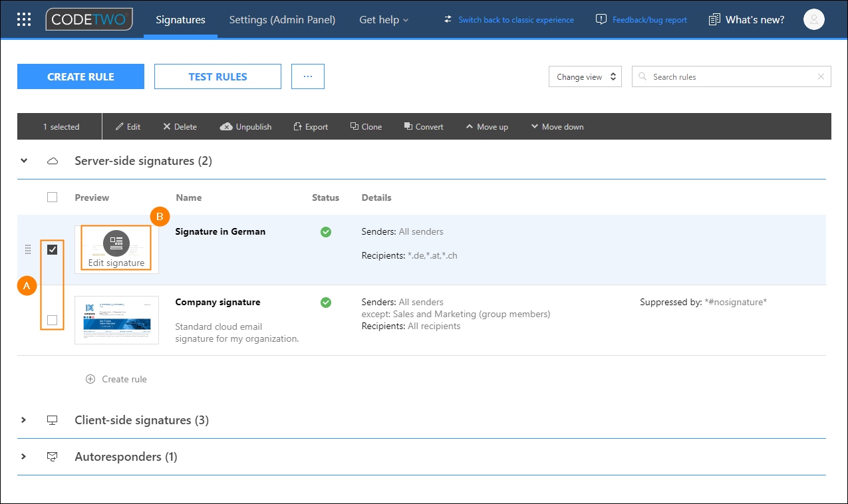This screenshot has height=504, width=848.
Task: Uncheck the Signature in German checkbox
Action: [x=52, y=249]
